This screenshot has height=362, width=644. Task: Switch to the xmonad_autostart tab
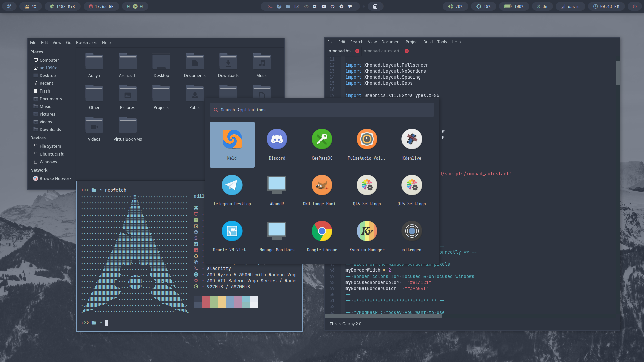[381, 51]
